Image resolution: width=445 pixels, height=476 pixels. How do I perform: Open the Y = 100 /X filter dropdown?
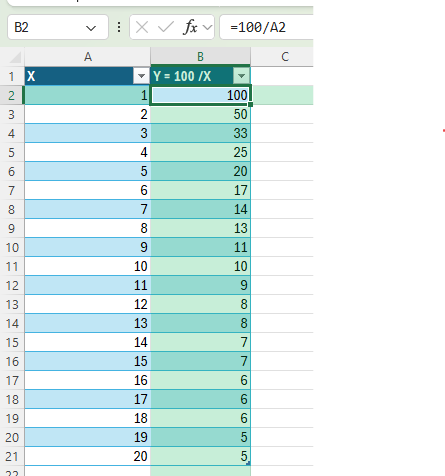[x=241, y=76]
